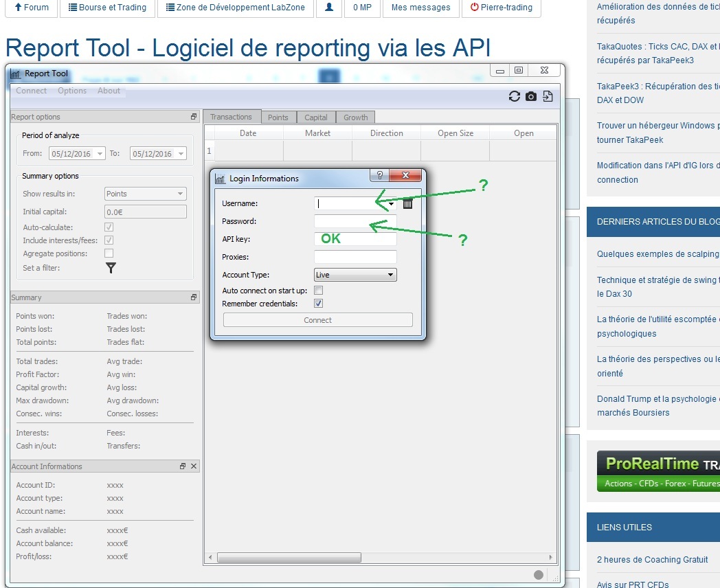Viewport: 720px width, 588px height.
Task: Toggle Include interests/fees checkbox
Action: point(109,240)
